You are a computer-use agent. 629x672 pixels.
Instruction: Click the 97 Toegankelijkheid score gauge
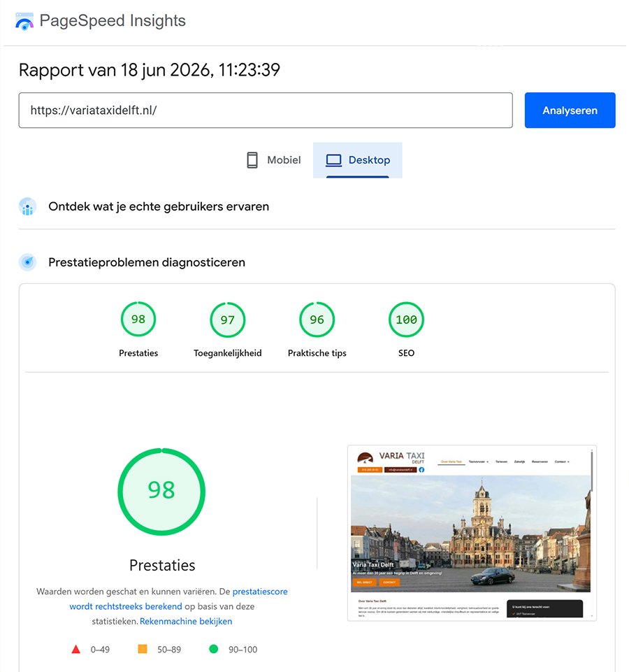[228, 320]
